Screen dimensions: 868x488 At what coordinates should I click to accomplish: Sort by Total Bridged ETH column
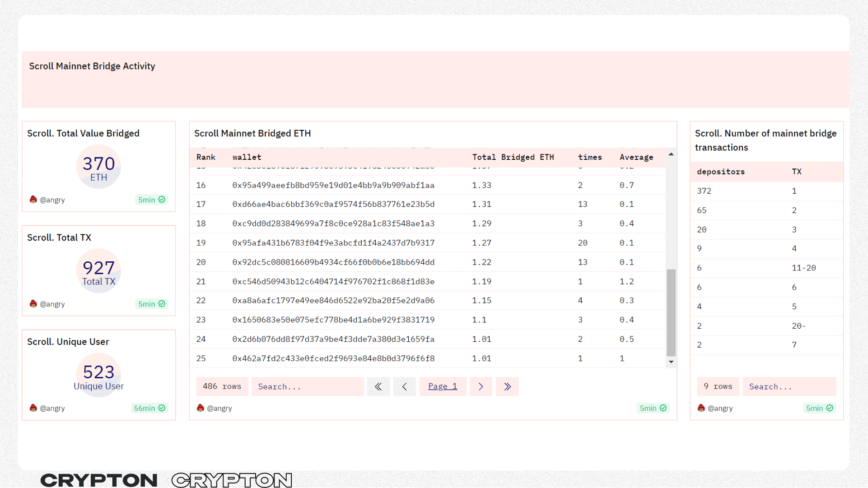[513, 157]
